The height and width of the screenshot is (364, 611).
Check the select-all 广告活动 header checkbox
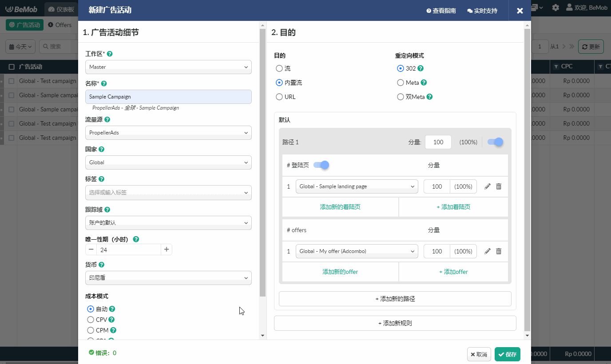(x=12, y=67)
